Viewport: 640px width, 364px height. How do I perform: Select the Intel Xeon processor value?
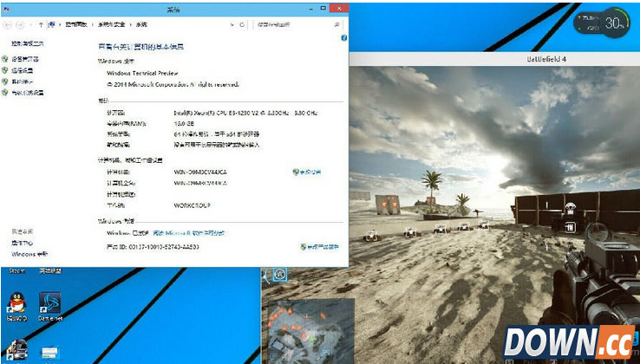[x=245, y=113]
